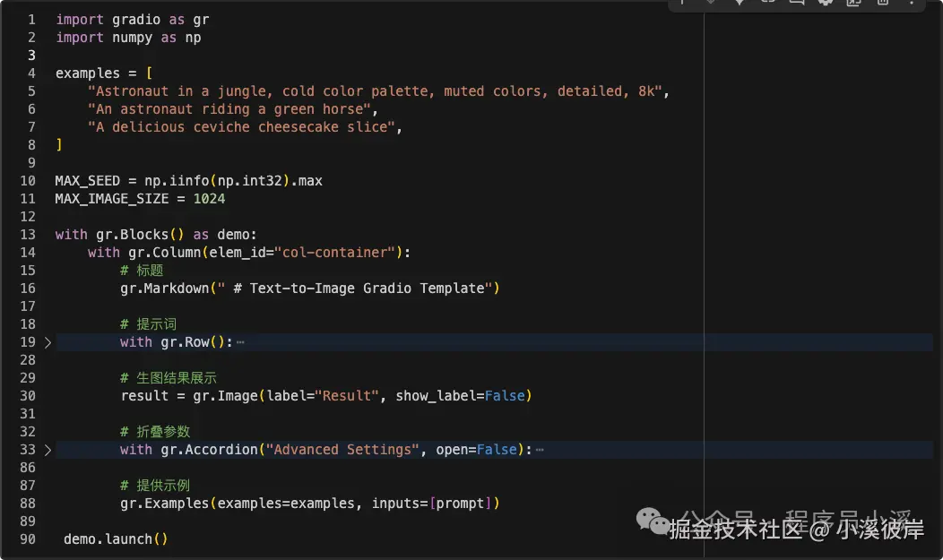This screenshot has width=943, height=560.
Task: Click the 'result' variable on line 30
Action: (144, 396)
